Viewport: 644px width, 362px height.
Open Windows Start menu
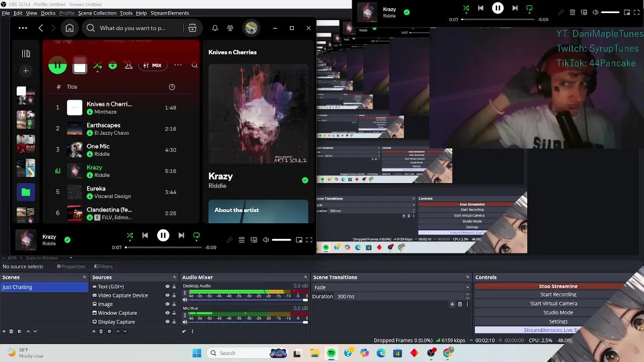tap(197, 353)
